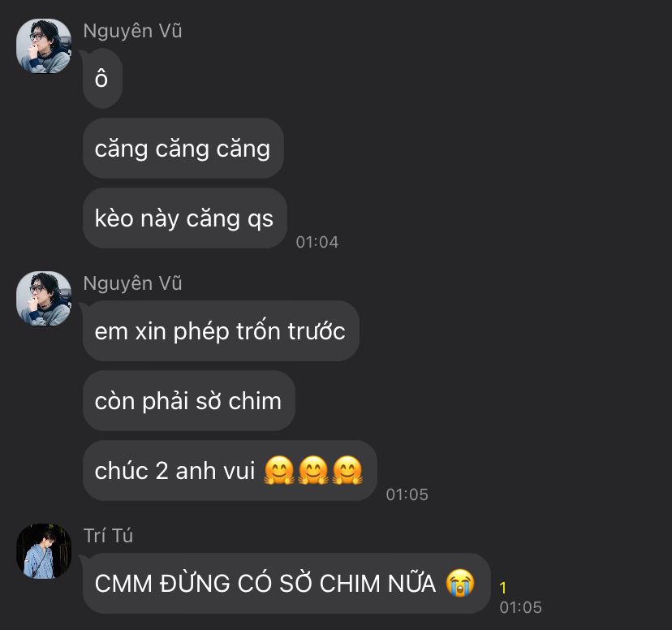Open Trí Tú's profile avatar

click(x=44, y=550)
